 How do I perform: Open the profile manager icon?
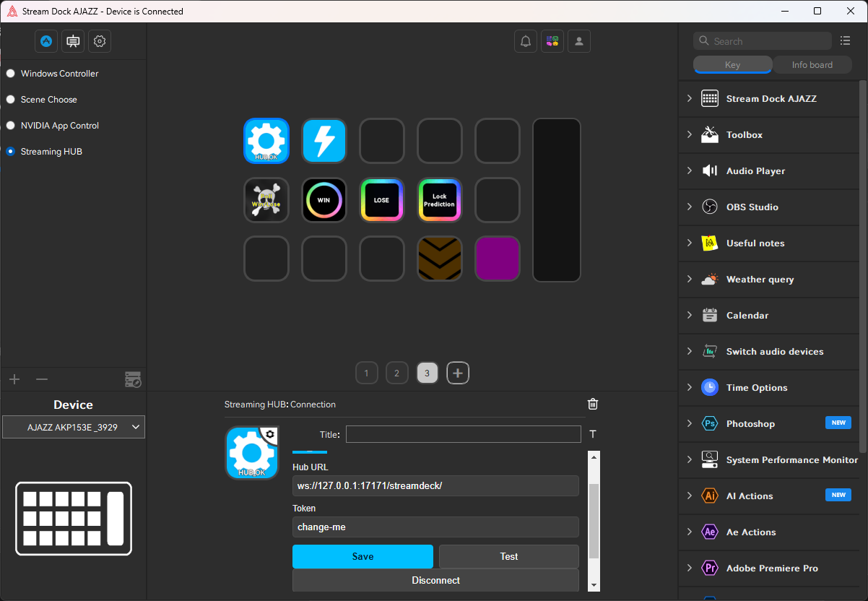tap(133, 379)
